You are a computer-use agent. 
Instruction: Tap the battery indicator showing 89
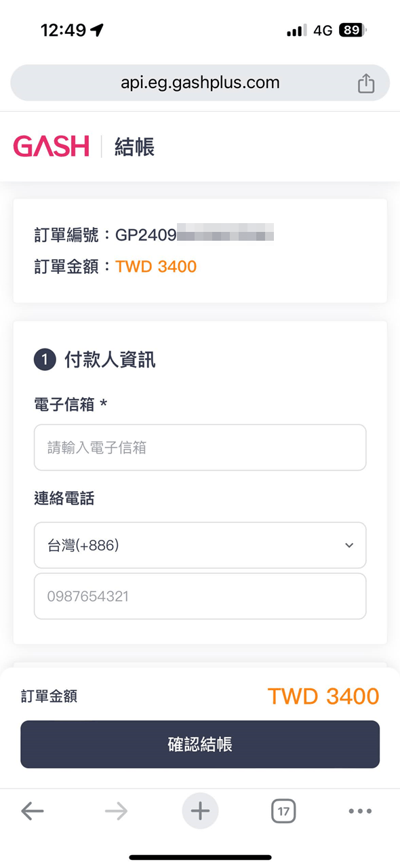[x=353, y=30]
